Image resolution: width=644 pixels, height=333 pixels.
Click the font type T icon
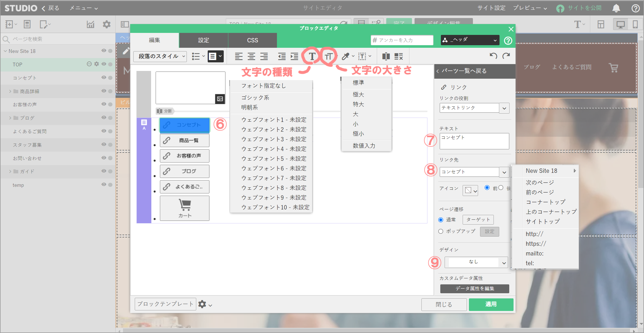pyautogui.click(x=312, y=56)
